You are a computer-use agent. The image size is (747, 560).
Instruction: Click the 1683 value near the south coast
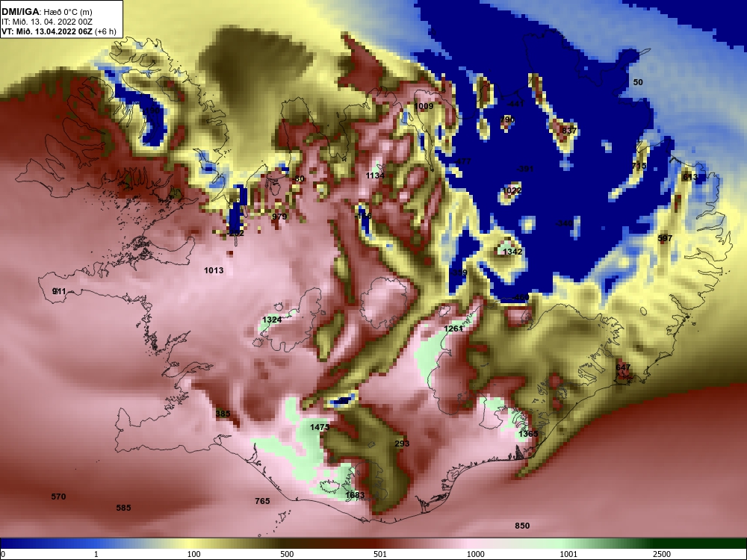[354, 495]
